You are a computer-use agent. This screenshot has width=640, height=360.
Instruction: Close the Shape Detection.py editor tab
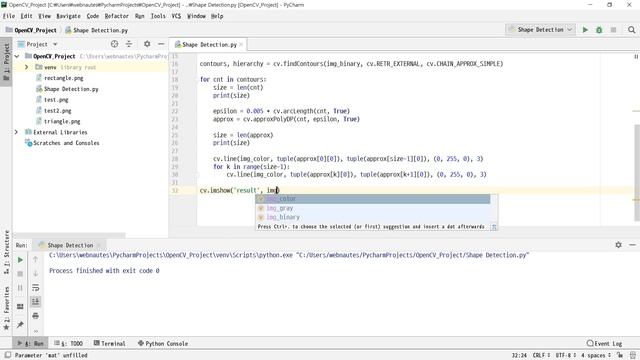click(241, 44)
